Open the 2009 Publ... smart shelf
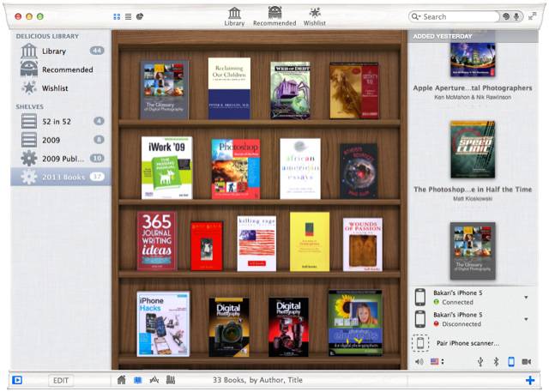Image resolution: width=549 pixels, height=392 pixels. [x=61, y=159]
